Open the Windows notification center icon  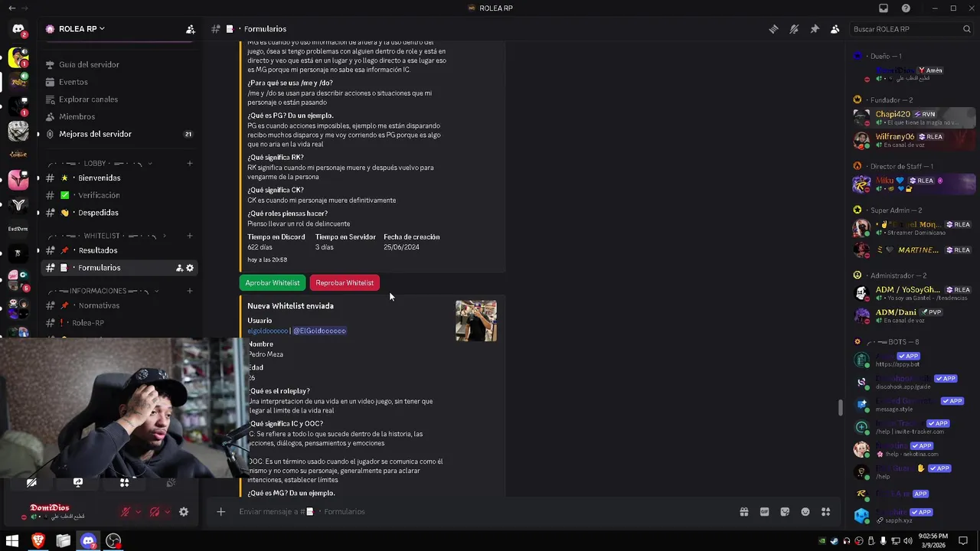[x=963, y=541]
